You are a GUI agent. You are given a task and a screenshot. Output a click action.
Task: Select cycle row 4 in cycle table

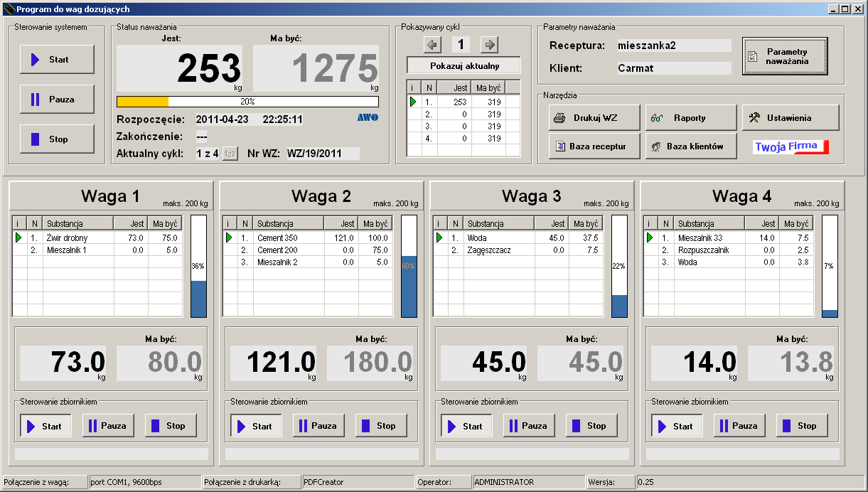point(464,138)
